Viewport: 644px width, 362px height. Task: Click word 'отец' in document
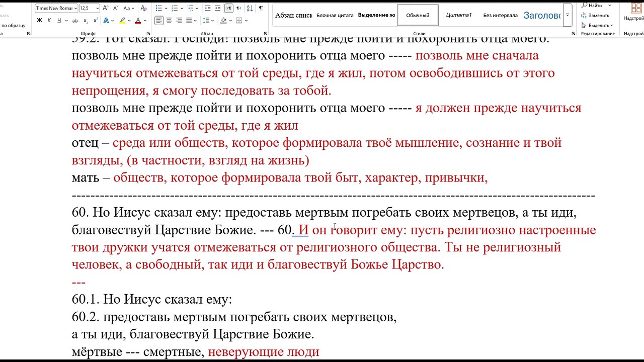pos(85,143)
